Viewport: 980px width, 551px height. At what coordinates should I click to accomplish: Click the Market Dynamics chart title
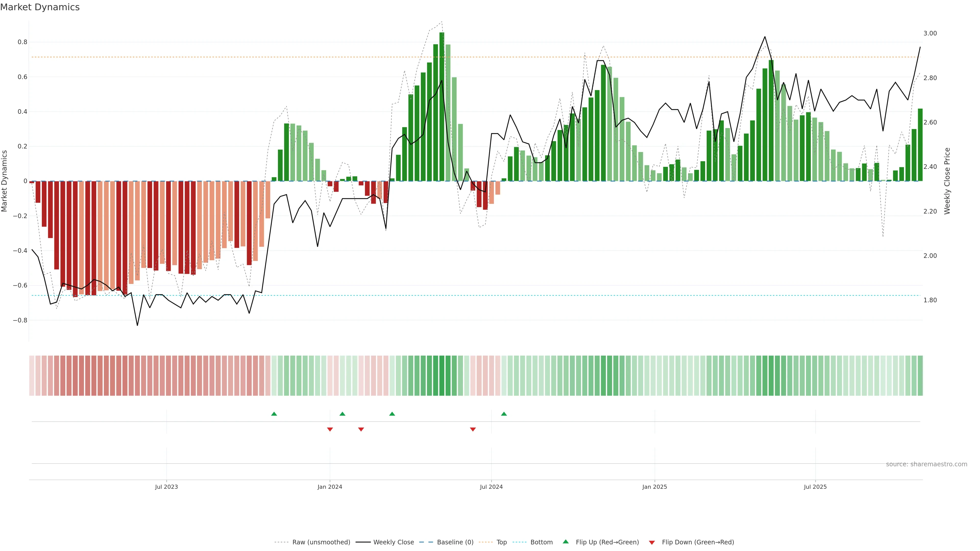click(x=40, y=7)
